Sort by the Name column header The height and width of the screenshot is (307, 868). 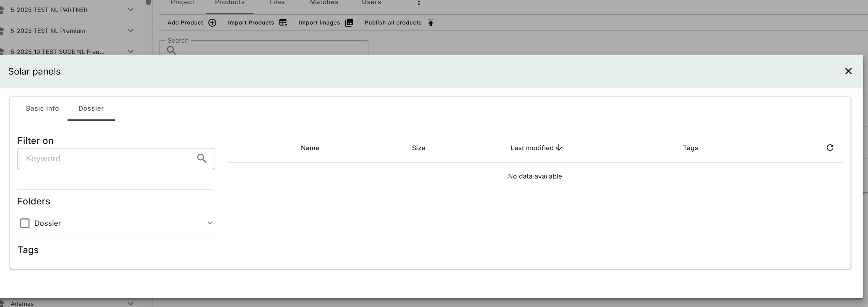click(310, 148)
